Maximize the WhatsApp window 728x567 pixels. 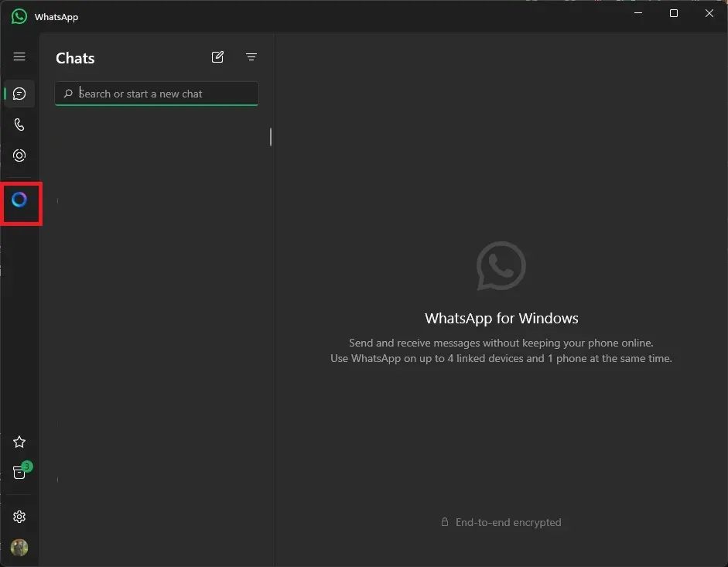click(674, 13)
